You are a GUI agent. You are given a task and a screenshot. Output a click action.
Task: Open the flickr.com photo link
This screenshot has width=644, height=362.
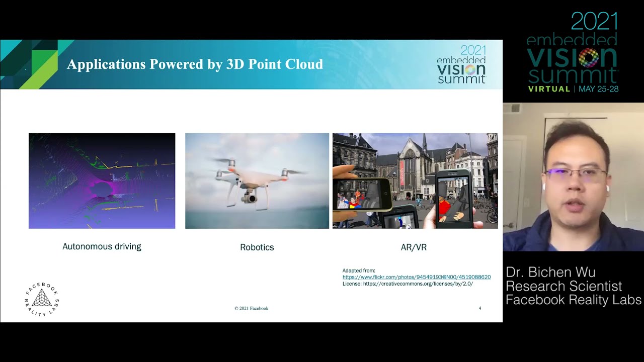pos(417,277)
